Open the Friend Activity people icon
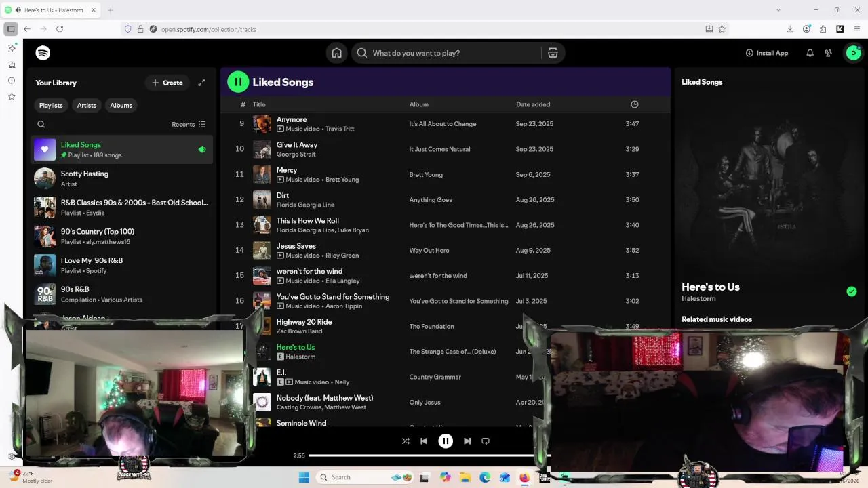Image resolution: width=868 pixels, height=488 pixels. pyautogui.click(x=828, y=53)
